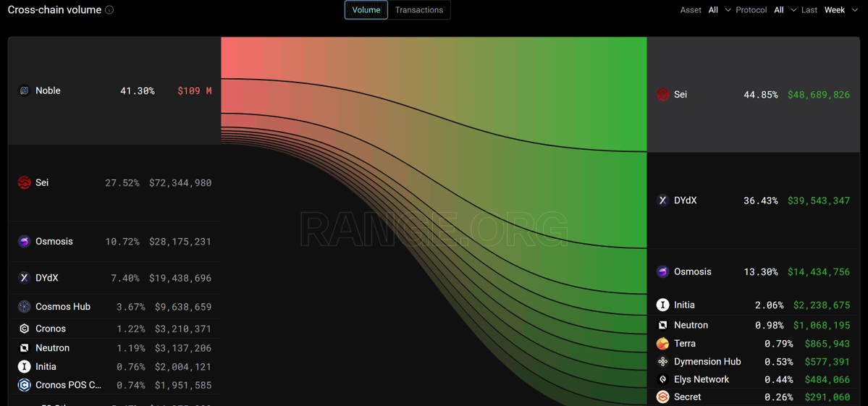Click the Elys Network label
Screen dimensions: 868x406
[701, 379]
